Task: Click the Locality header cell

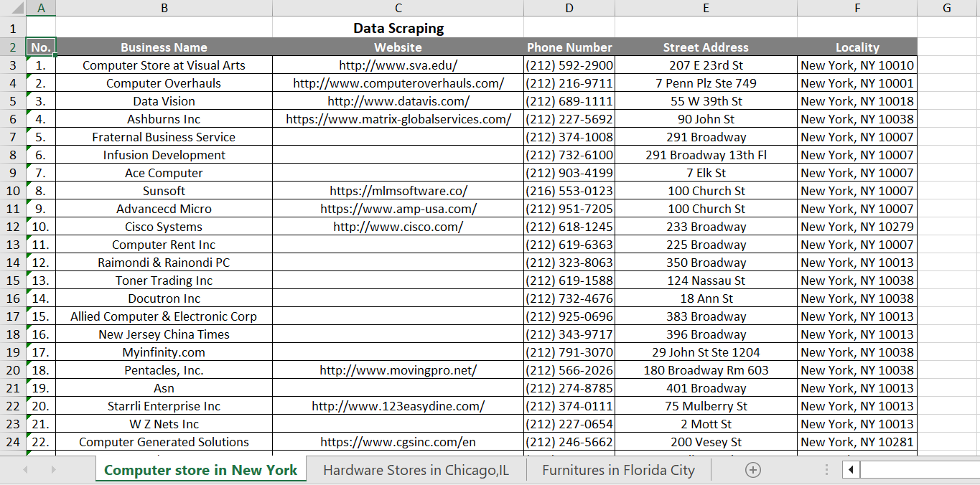Action: (857, 47)
